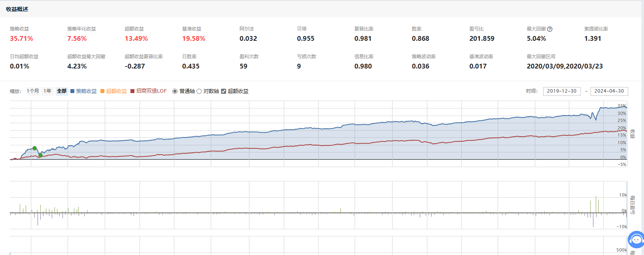The height and width of the screenshot is (255, 644).
Task: Click the -10k axis label on daily P&L chart
Action: (x=622, y=226)
